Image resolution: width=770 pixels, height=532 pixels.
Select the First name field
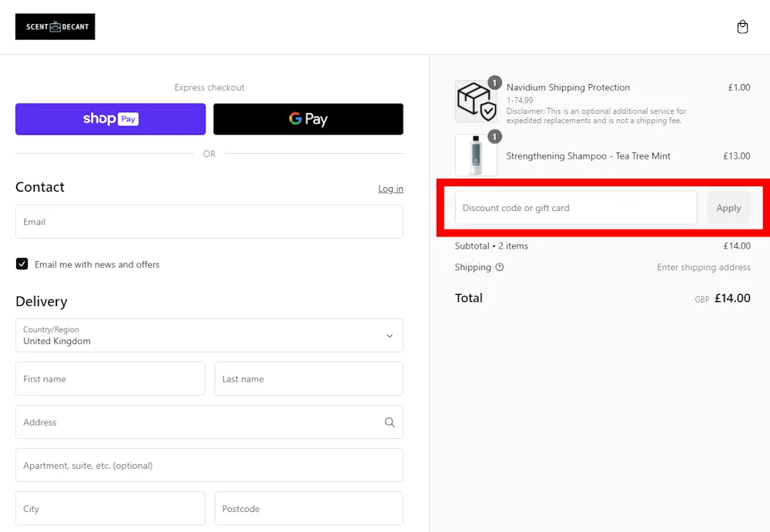110,379
